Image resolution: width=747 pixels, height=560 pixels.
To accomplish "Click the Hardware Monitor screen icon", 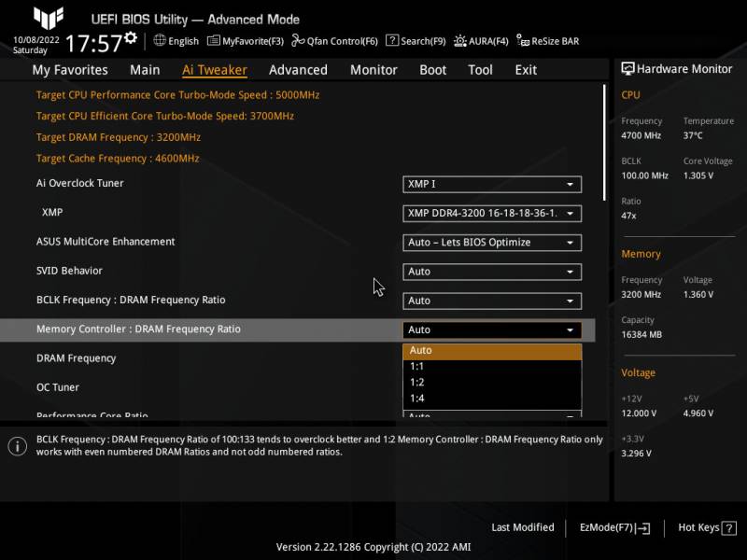I will 627,68.
